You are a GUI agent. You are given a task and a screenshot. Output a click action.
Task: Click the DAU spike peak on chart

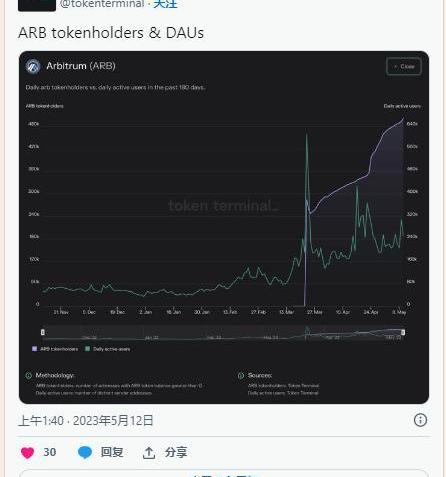[x=307, y=135]
